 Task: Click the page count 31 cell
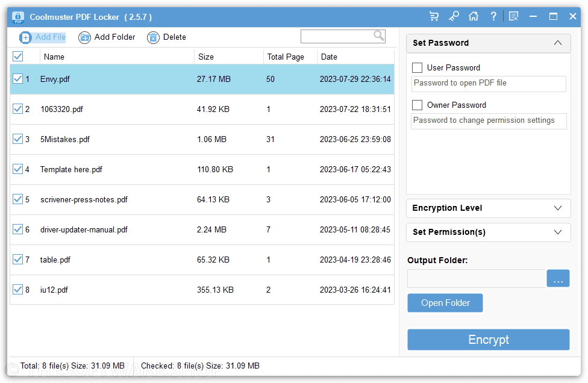271,139
